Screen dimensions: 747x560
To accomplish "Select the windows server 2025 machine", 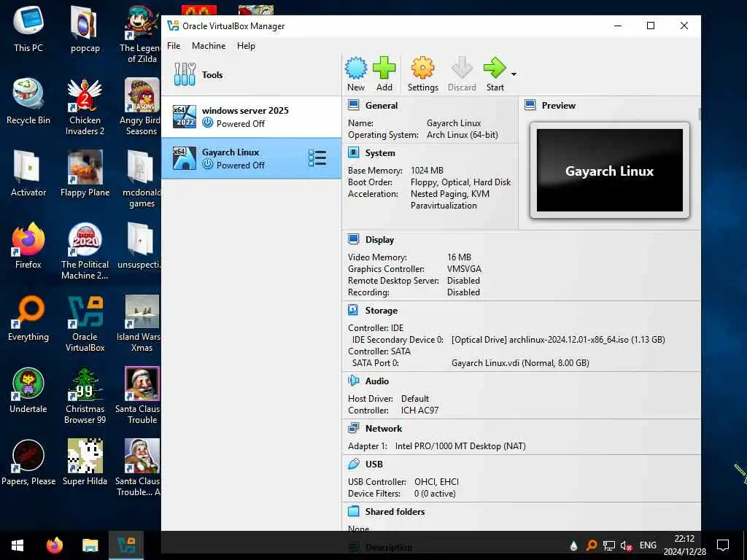I will point(251,117).
